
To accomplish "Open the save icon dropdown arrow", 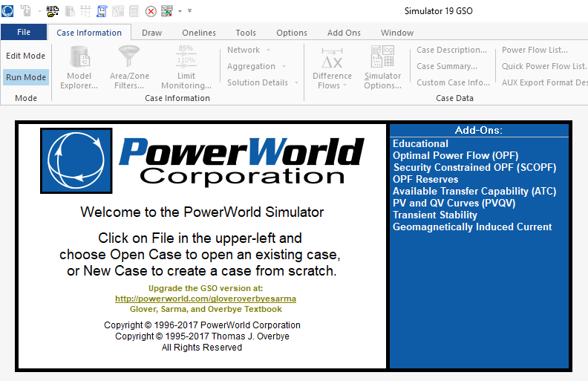I will coord(39,11).
